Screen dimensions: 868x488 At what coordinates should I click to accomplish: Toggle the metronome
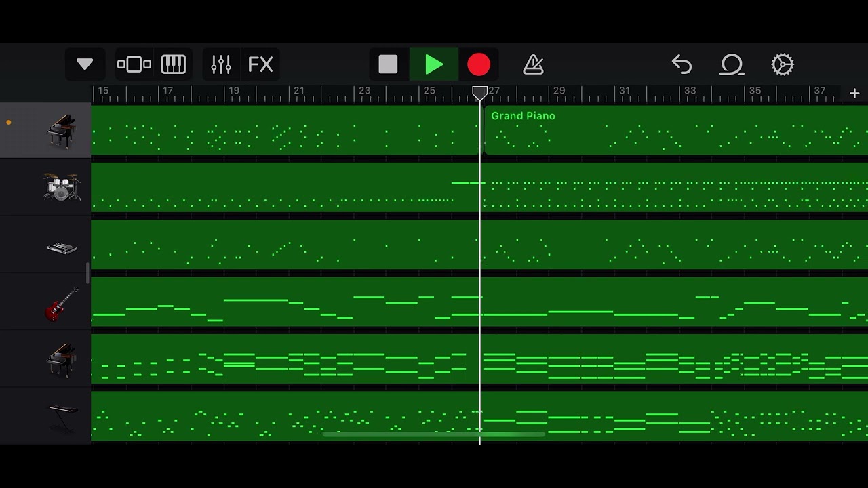click(x=534, y=64)
